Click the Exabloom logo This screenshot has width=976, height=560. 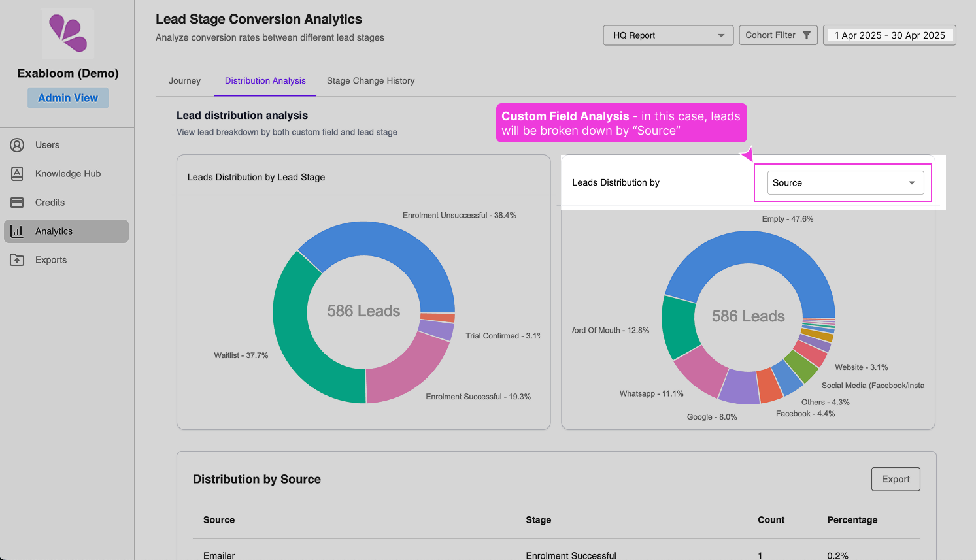pos(68,33)
